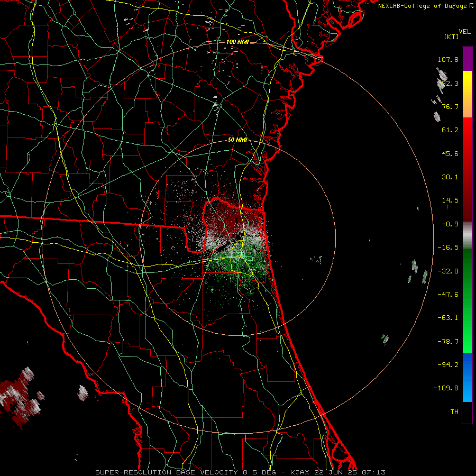Click the green inbound segment of the velocity scale

click(x=467, y=300)
